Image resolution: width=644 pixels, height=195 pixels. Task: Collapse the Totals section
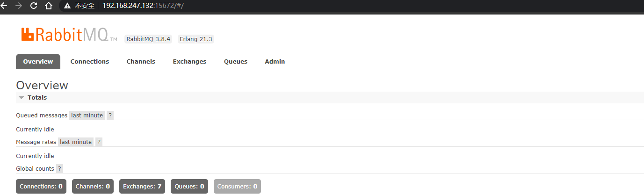[x=33, y=98]
